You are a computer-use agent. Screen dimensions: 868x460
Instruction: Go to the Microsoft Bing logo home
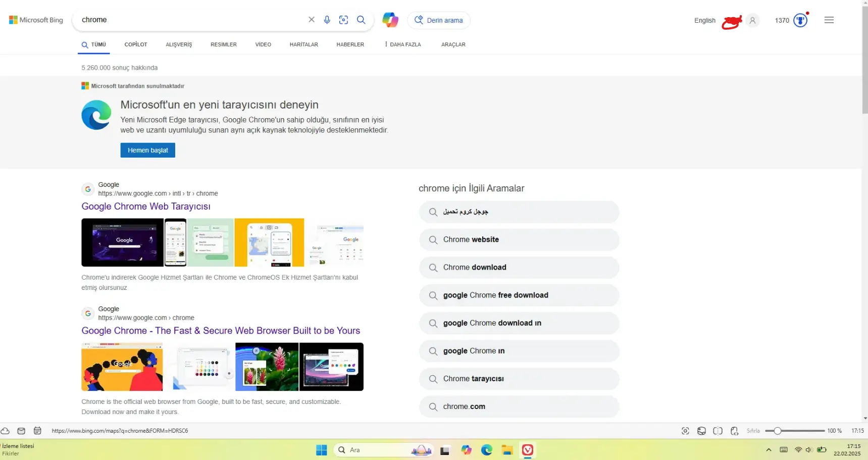[x=36, y=20]
